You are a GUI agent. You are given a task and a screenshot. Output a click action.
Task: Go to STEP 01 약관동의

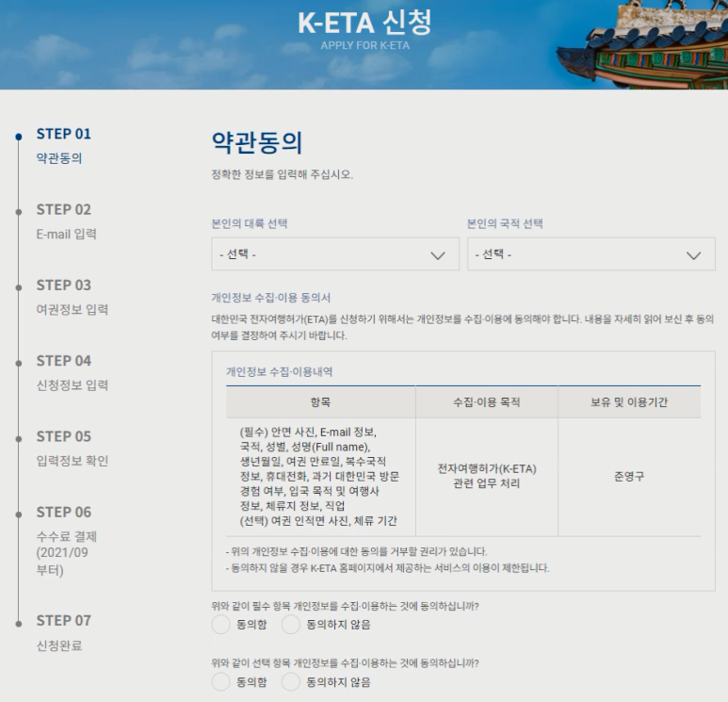[x=64, y=145]
